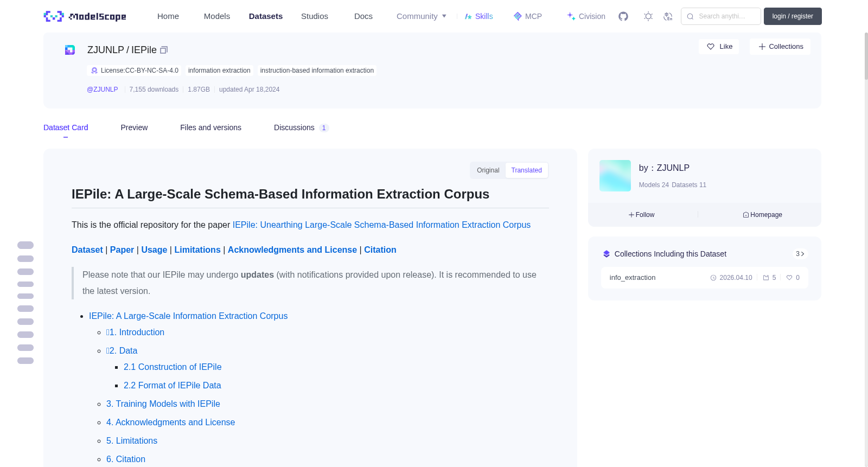
Task: Click the clock icon beside 2026.04.10
Action: [713, 278]
